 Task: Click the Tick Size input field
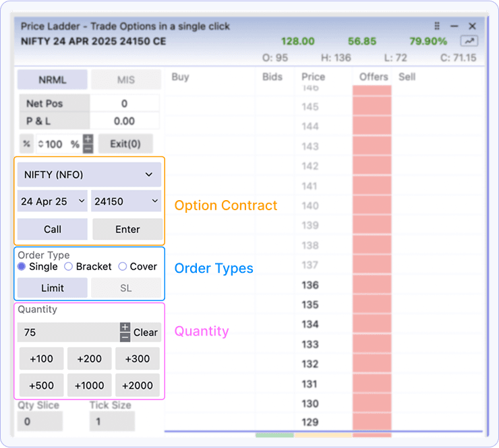pyautogui.click(x=112, y=422)
